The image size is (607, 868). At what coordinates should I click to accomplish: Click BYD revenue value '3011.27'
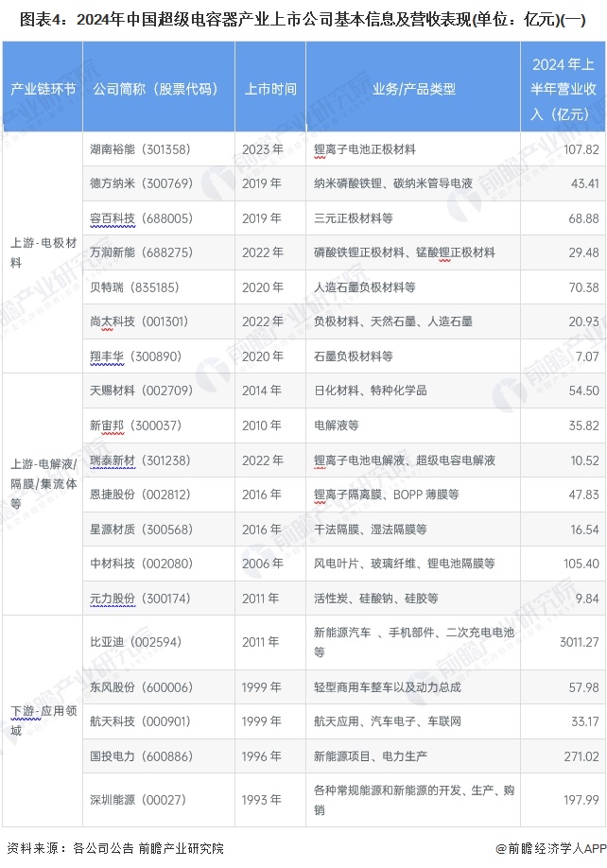(579, 642)
